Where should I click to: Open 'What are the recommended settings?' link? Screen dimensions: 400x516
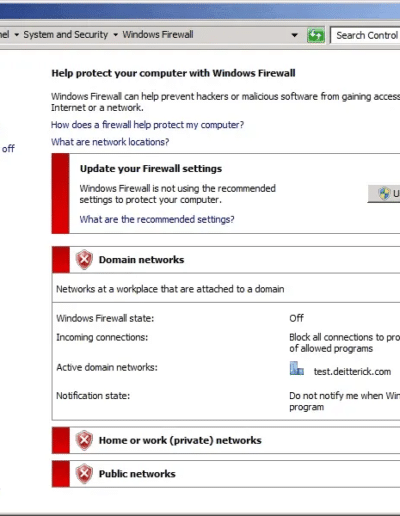[x=157, y=219]
